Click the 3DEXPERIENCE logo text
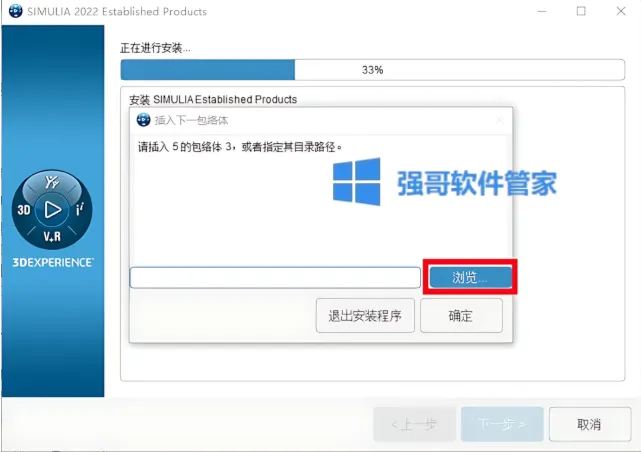The width and height of the screenshot is (641, 452). [x=53, y=262]
